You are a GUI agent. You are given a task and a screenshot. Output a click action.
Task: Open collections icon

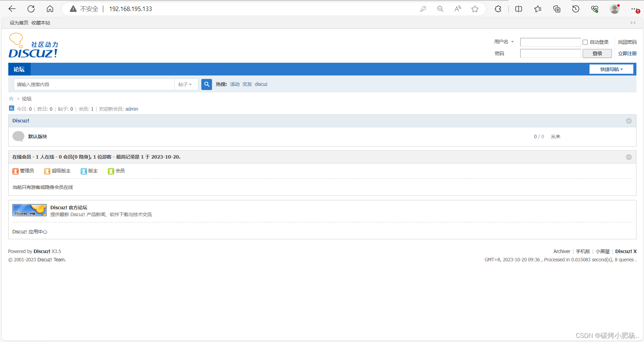pos(557,9)
